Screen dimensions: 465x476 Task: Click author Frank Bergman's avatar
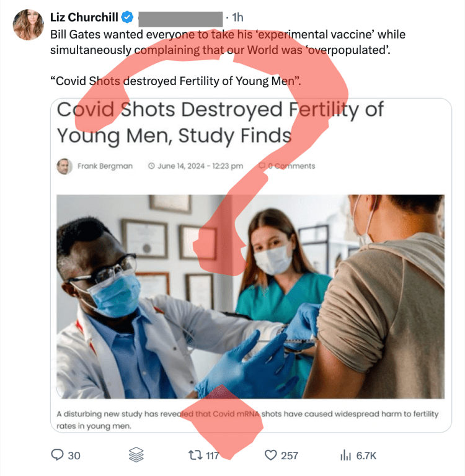click(64, 166)
